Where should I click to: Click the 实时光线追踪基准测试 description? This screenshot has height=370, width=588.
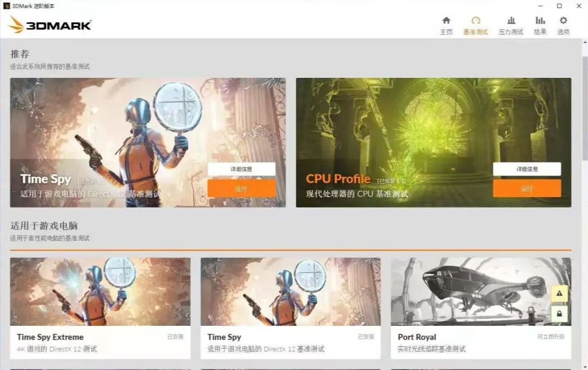432,349
